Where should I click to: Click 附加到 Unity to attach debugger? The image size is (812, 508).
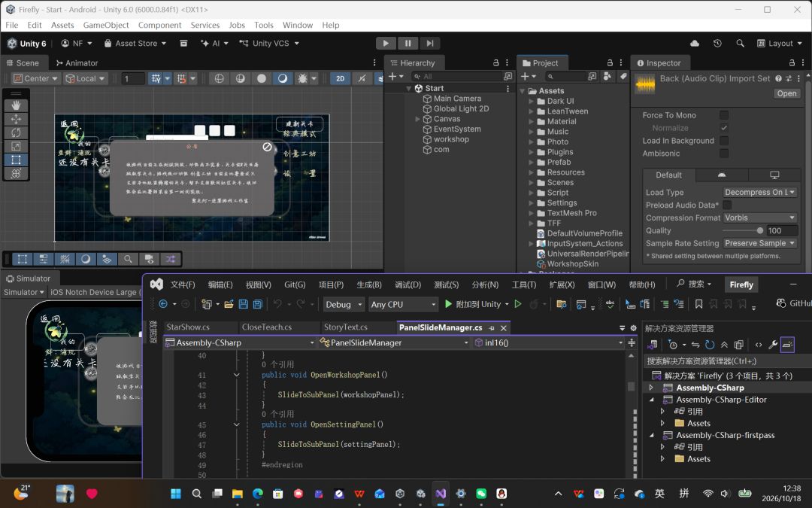coord(473,304)
